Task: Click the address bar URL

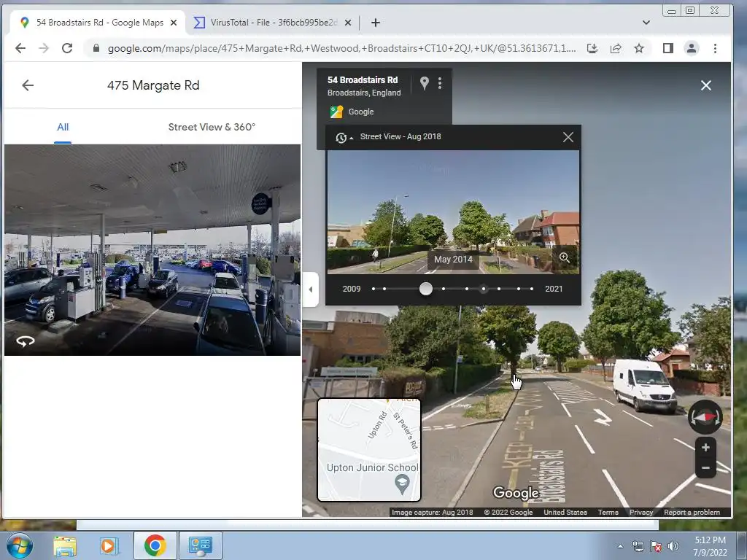Action: pyautogui.click(x=341, y=48)
